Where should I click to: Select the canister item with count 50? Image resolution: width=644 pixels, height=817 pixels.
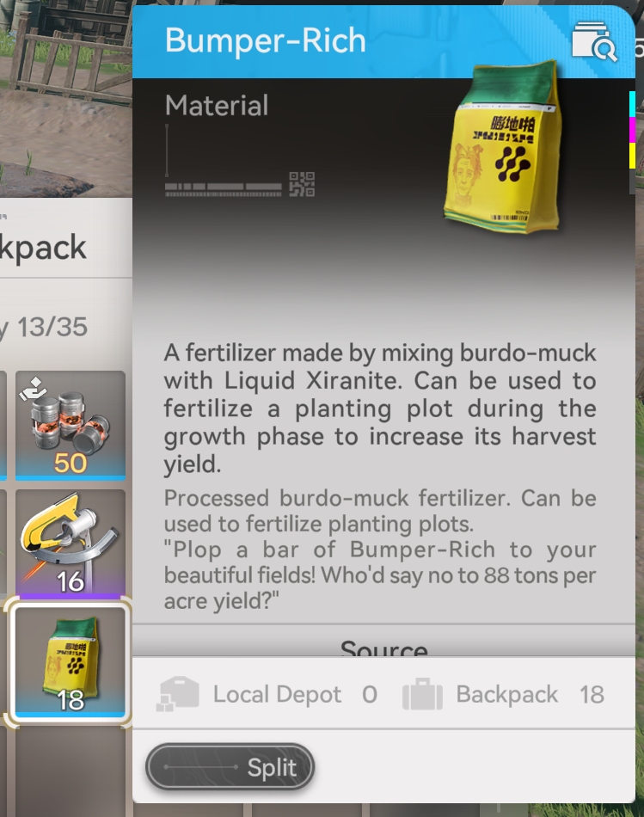coord(71,426)
